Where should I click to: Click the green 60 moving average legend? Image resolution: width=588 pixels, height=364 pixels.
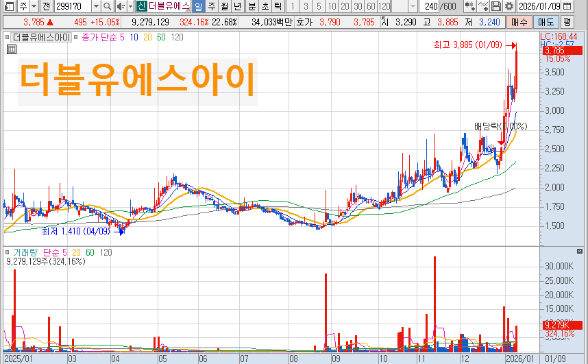(x=161, y=37)
